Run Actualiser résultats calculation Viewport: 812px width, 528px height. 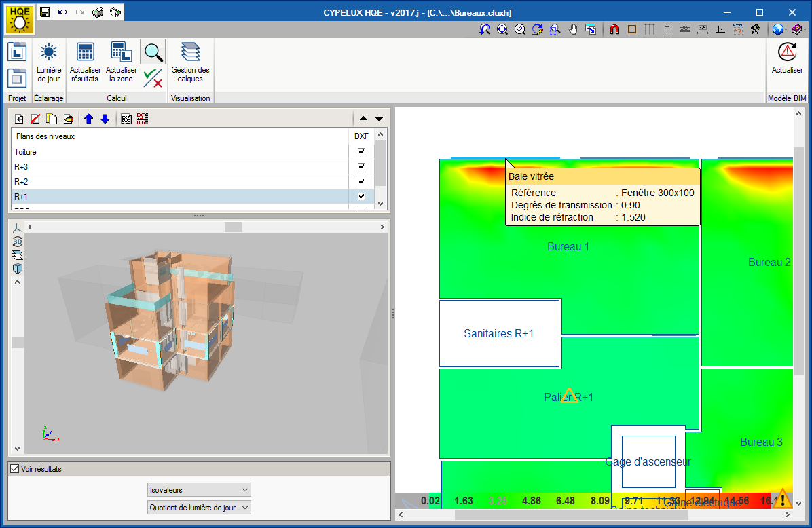[x=85, y=64]
